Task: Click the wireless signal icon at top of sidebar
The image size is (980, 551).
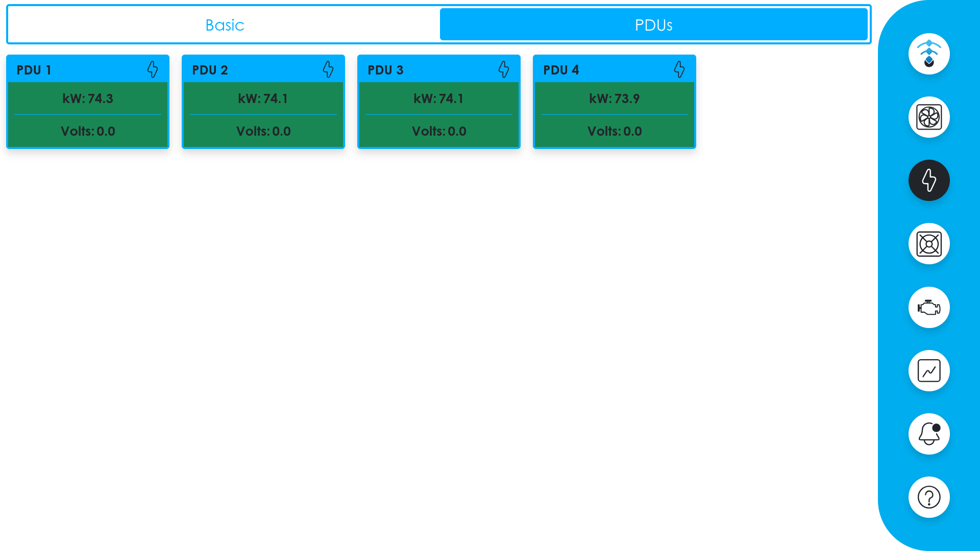Action: [928, 54]
